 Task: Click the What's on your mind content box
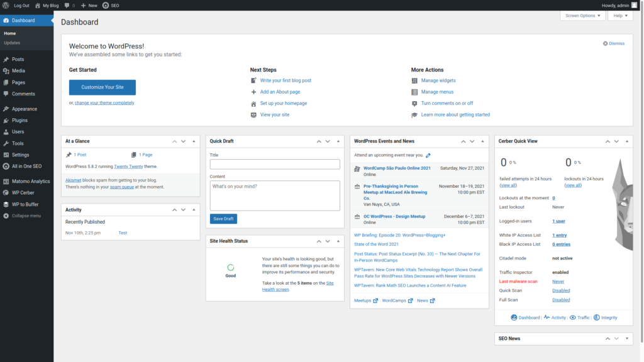click(275, 196)
